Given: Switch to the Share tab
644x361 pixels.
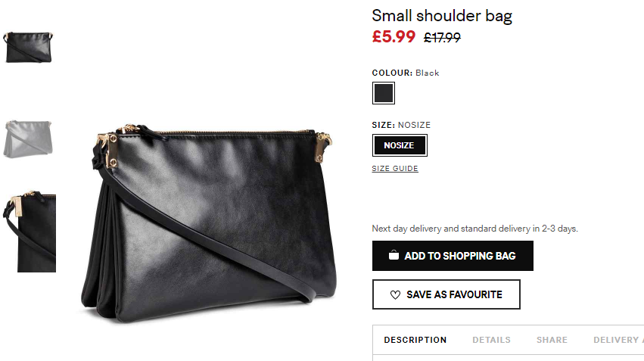Looking at the screenshot, I should click(x=552, y=340).
